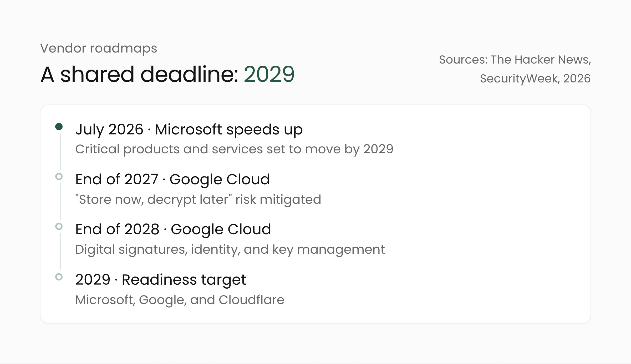This screenshot has height=364, width=631.
Task: Click "July 2026 · Microsoft speeds up"
Action: coord(189,130)
